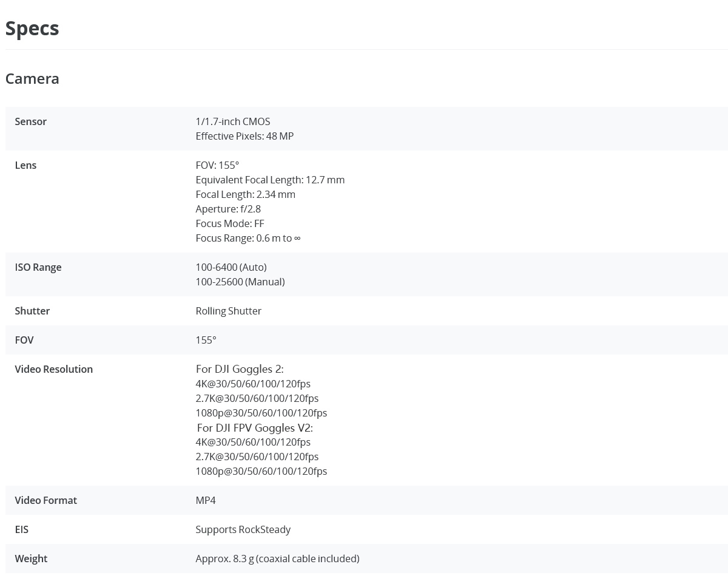This screenshot has height=581, width=728.
Task: Click the Effective Pixels: 48 MP text
Action: 244,136
